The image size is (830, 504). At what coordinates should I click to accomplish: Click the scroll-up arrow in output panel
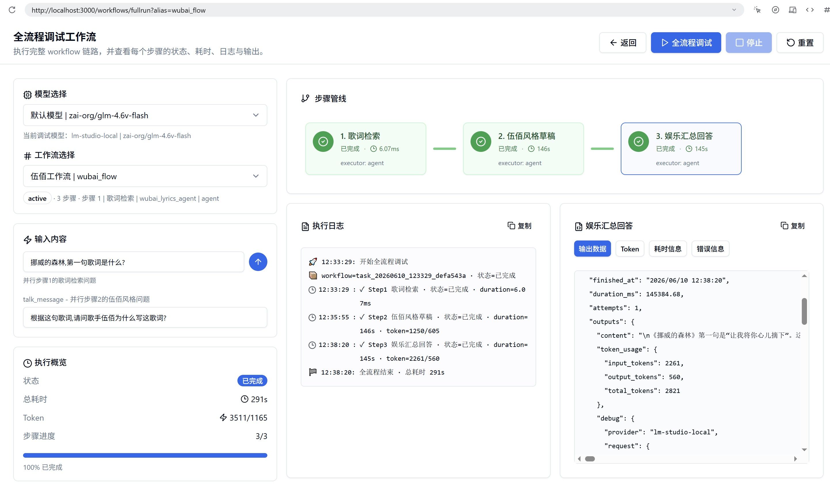point(804,276)
